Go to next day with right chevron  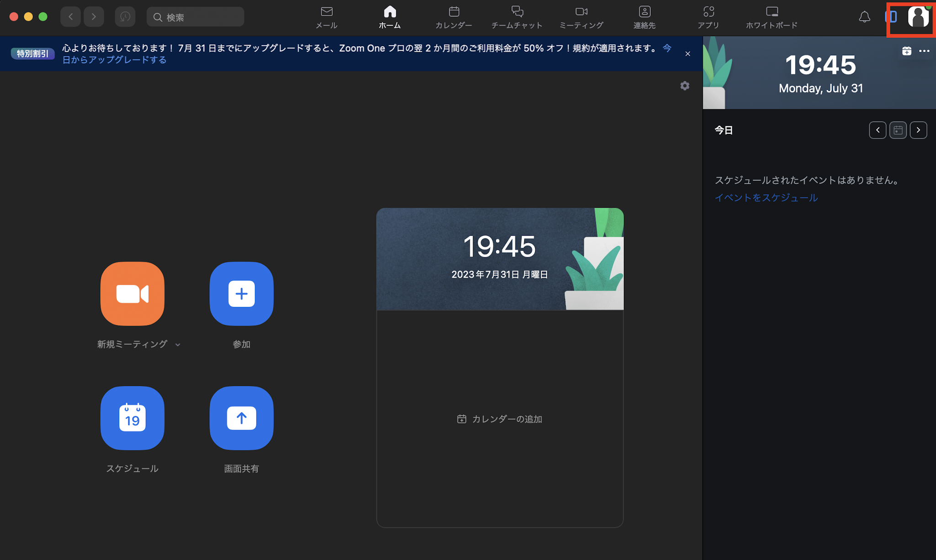[918, 130]
